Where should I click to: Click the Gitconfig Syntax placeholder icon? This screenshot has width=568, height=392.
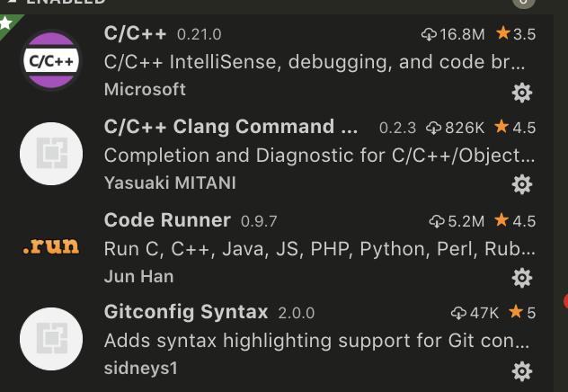point(51,339)
